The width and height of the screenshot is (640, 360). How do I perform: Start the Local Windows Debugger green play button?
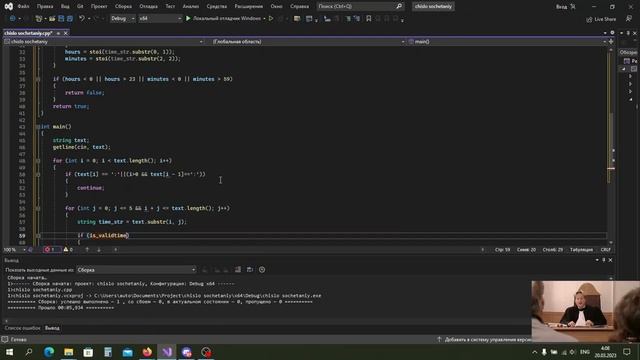(x=188, y=18)
